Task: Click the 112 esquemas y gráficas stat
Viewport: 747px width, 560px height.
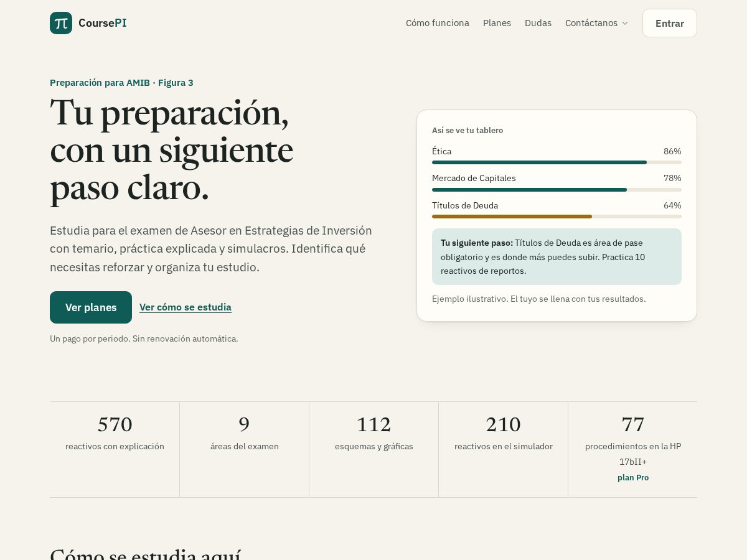Action: pos(374,449)
